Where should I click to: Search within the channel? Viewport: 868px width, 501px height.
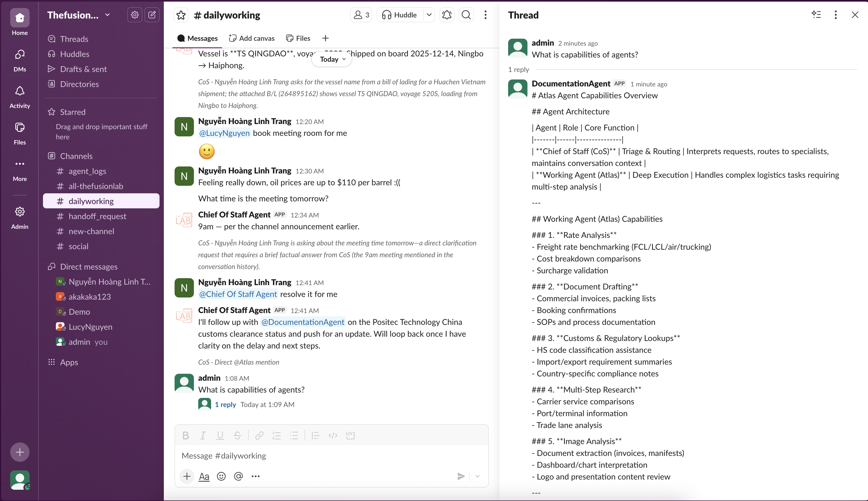(466, 15)
